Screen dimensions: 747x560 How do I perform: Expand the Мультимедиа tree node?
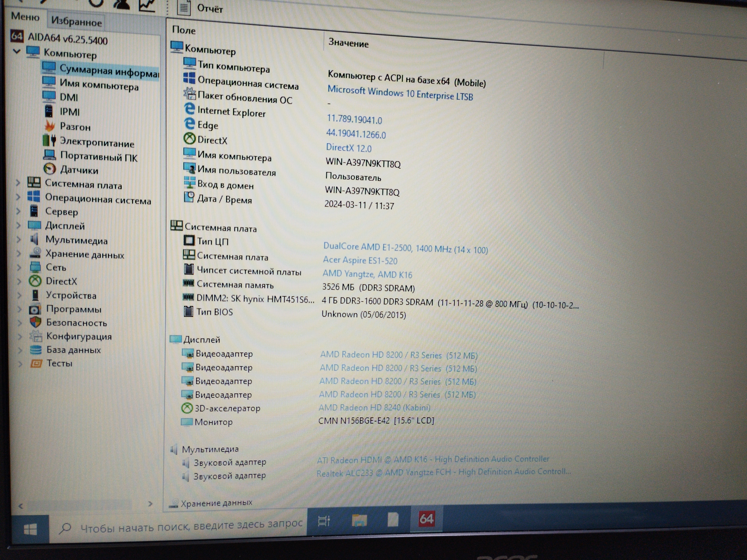19,240
